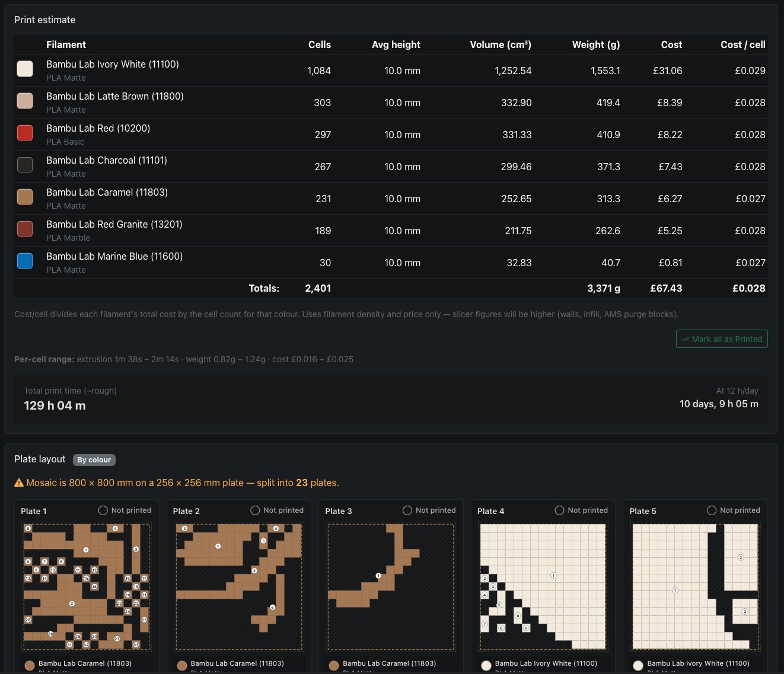Click the Cost column header

pyautogui.click(x=671, y=44)
